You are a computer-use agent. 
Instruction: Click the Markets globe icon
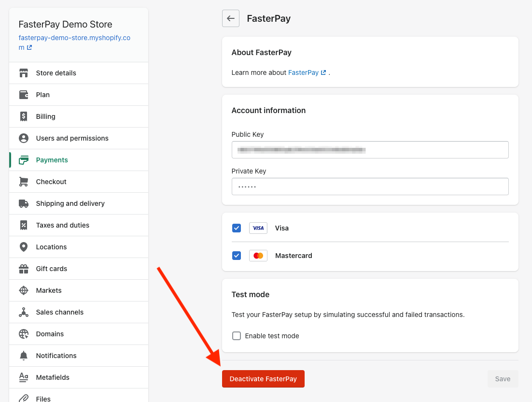(x=23, y=290)
